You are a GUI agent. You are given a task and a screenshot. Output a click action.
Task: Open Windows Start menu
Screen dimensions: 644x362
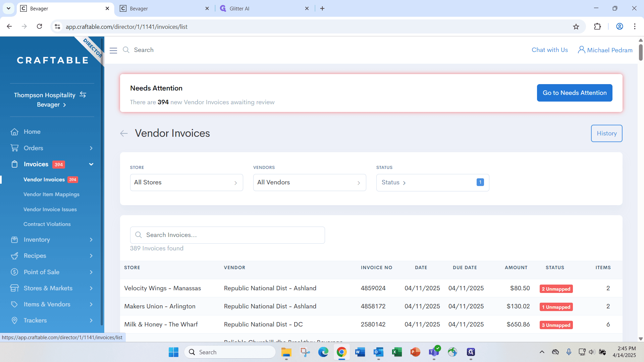173,352
